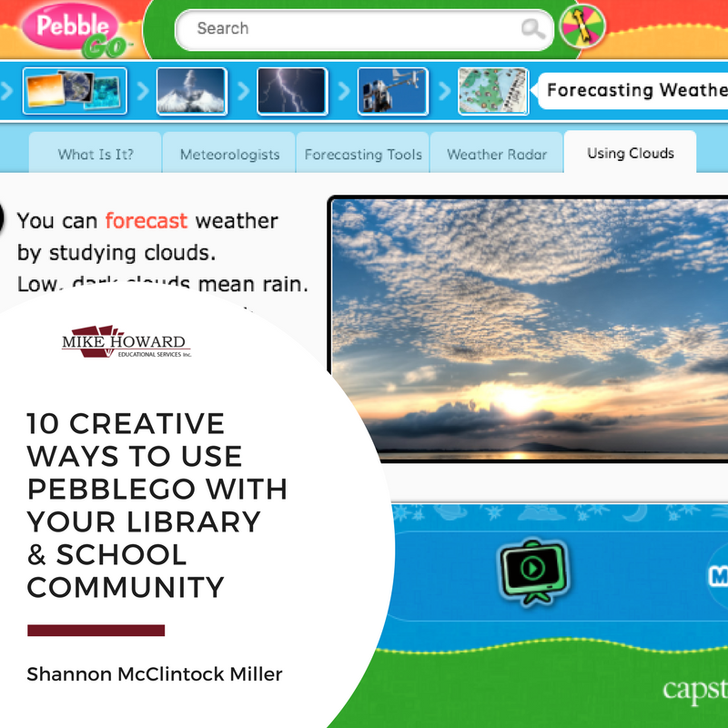Screen dimensions: 728x728
Task: Play the video via green TV icon
Action: click(533, 572)
